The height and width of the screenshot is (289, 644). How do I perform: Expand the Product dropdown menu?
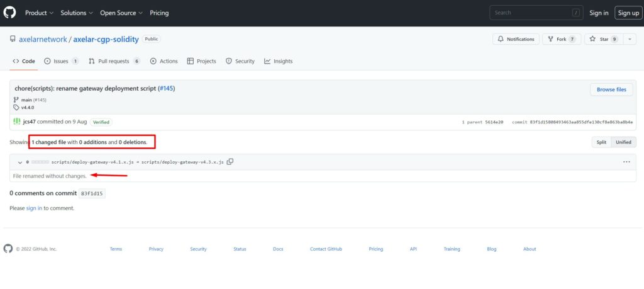tap(39, 13)
